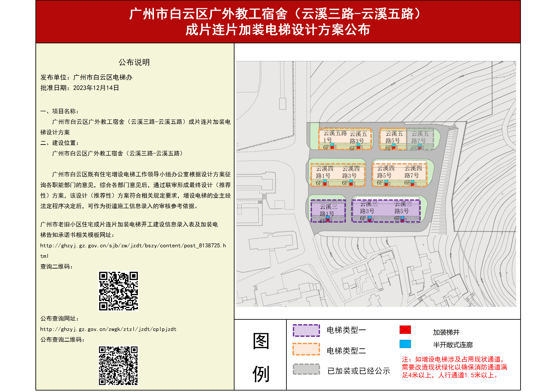Image resolution: width=555 pixels, height=392 pixels.
Task: Click the red 加装梯井 legend icon
Action: click(x=405, y=330)
